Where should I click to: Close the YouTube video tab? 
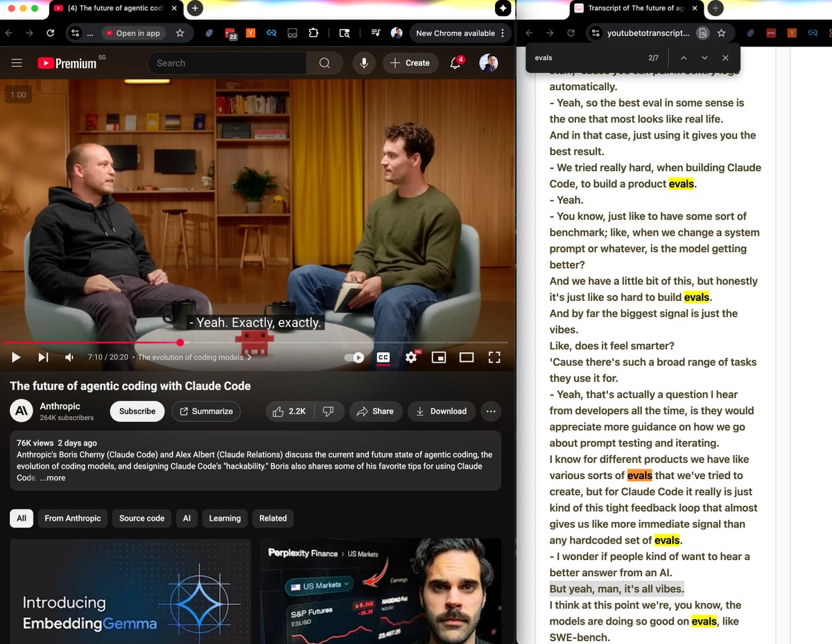click(173, 8)
